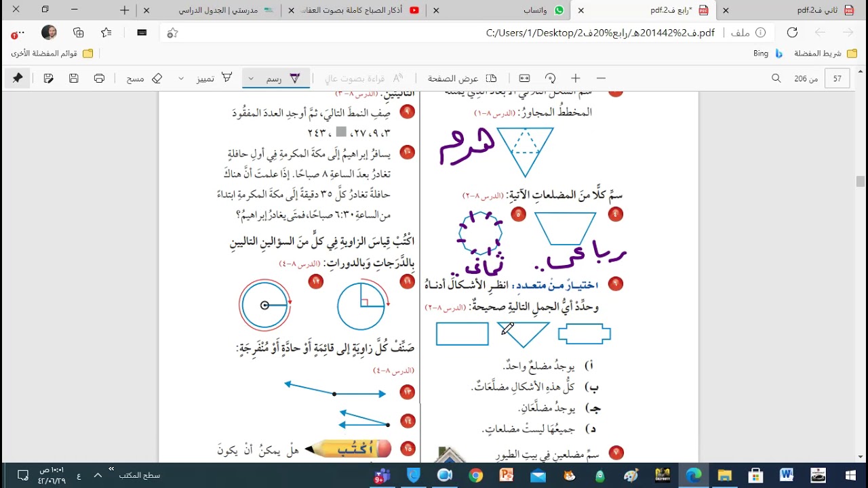Open Page view (عرض الصفحة) menu
This screenshot has width=868, height=488.
pyautogui.click(x=462, y=79)
